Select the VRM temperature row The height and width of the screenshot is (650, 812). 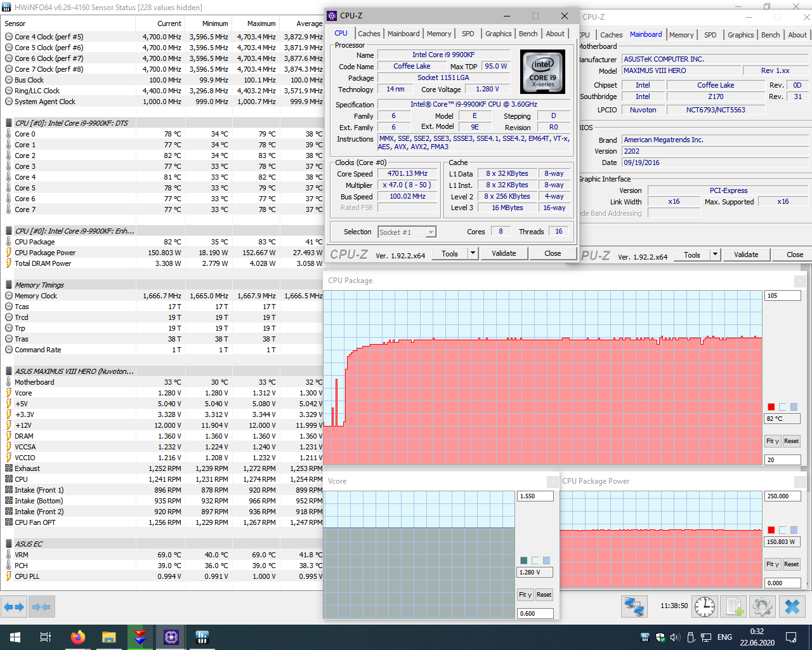[162, 555]
